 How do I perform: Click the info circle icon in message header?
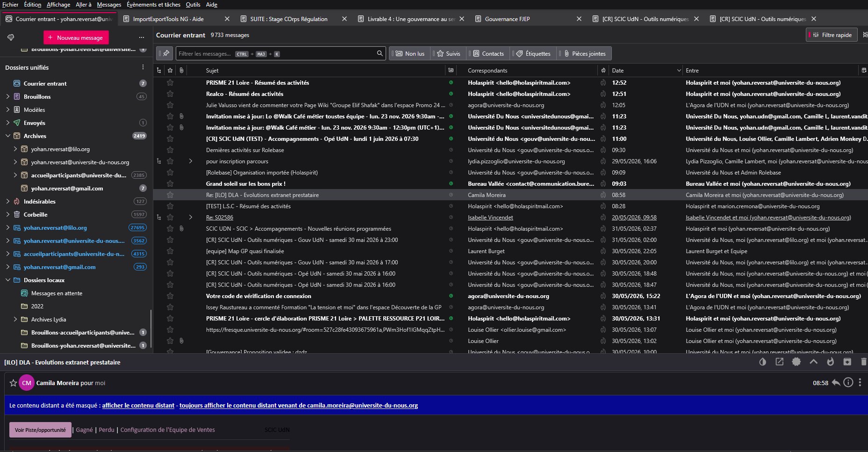click(848, 383)
